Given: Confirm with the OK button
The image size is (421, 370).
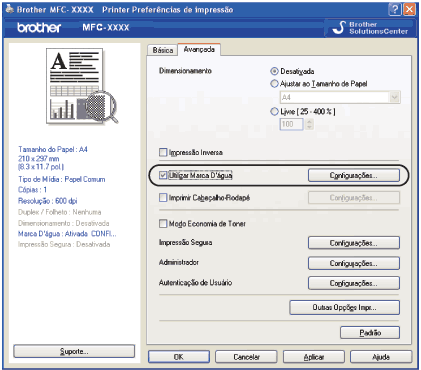Looking at the screenshot, I should [179, 357].
